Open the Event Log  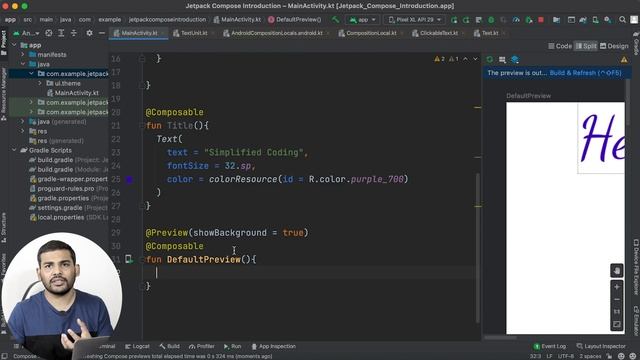point(550,346)
